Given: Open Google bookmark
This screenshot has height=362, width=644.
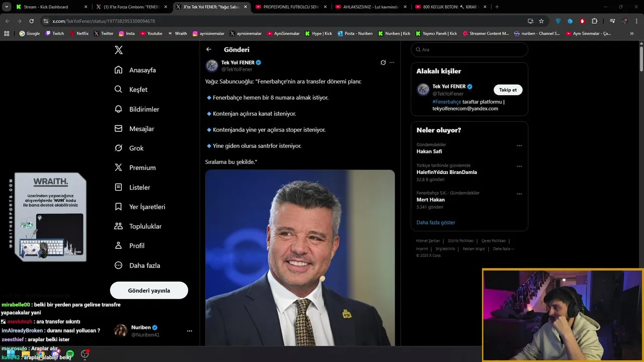Looking at the screenshot, I should coord(30,33).
